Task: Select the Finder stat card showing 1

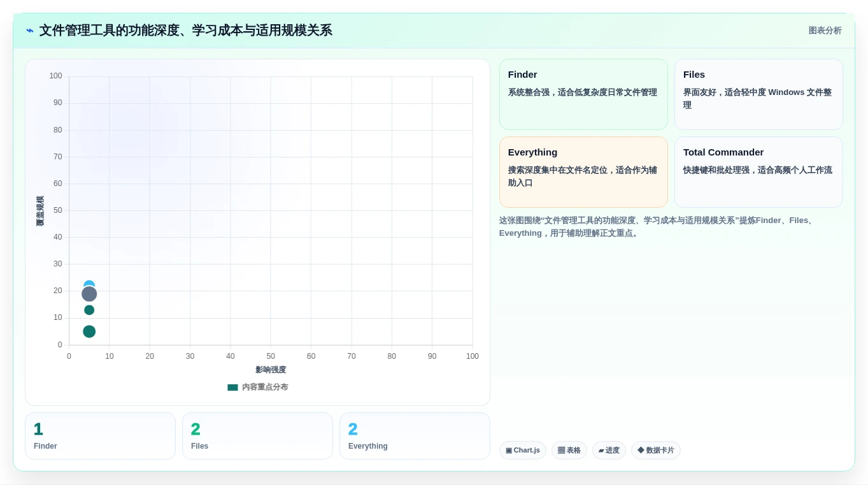Action: [100, 436]
